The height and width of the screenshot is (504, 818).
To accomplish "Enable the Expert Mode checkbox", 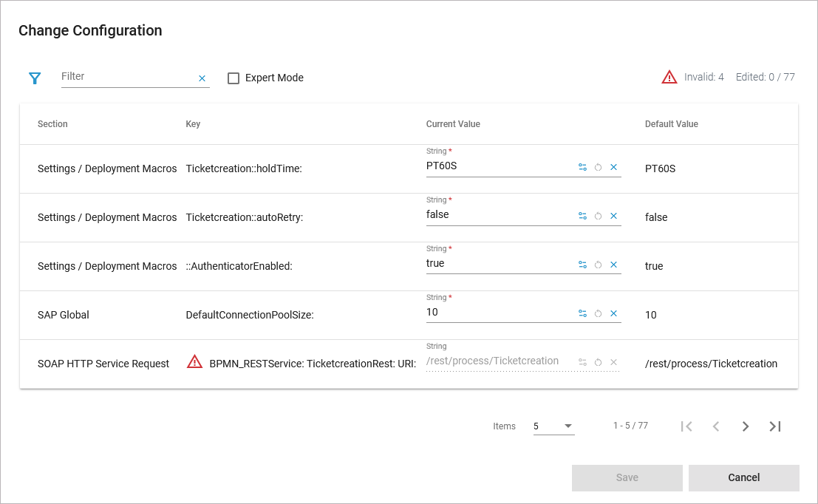I will coord(234,78).
